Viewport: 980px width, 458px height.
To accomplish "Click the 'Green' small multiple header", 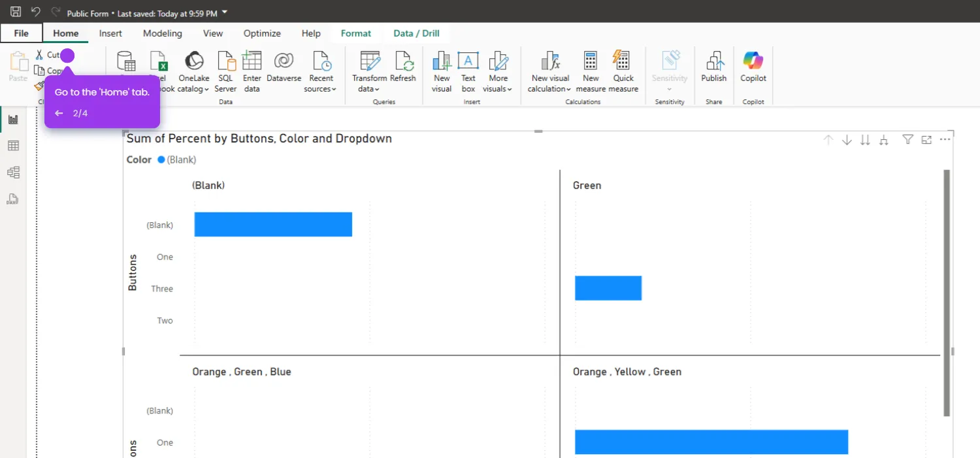I will [587, 186].
